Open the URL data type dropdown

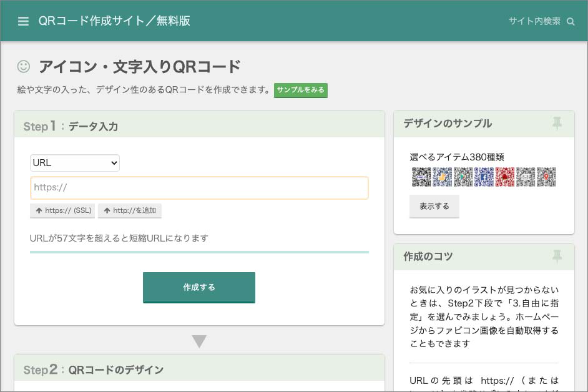pos(75,162)
